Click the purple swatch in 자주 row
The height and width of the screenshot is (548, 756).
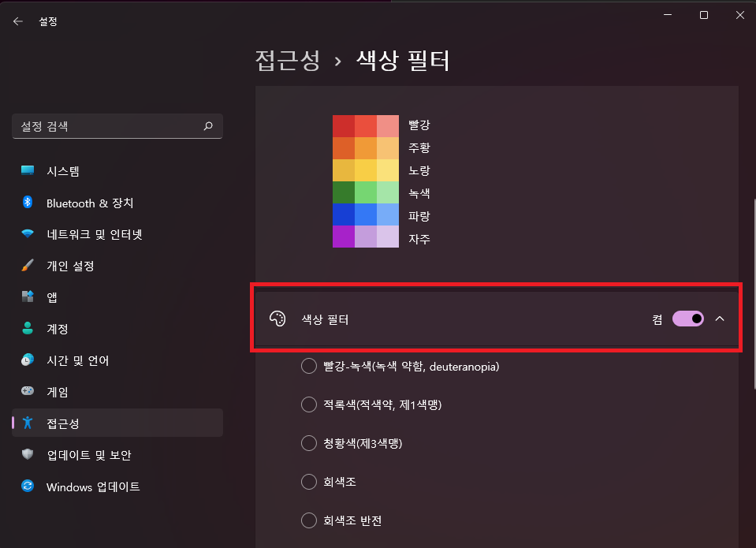pyautogui.click(x=343, y=237)
